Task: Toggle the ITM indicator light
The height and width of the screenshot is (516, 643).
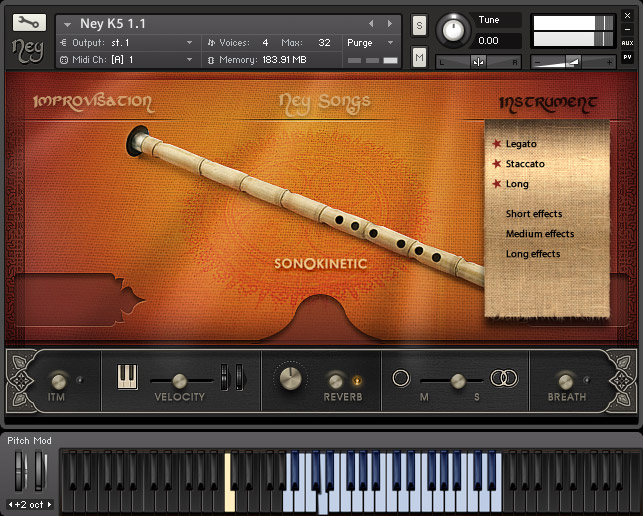Action: point(80,380)
